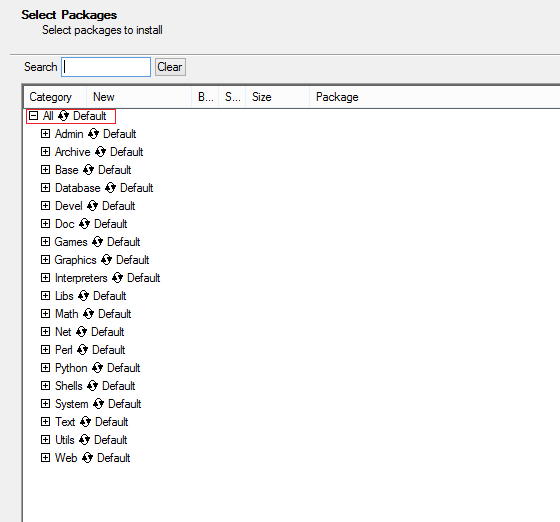Expand the Utils category
The height and width of the screenshot is (522, 560).
point(45,440)
